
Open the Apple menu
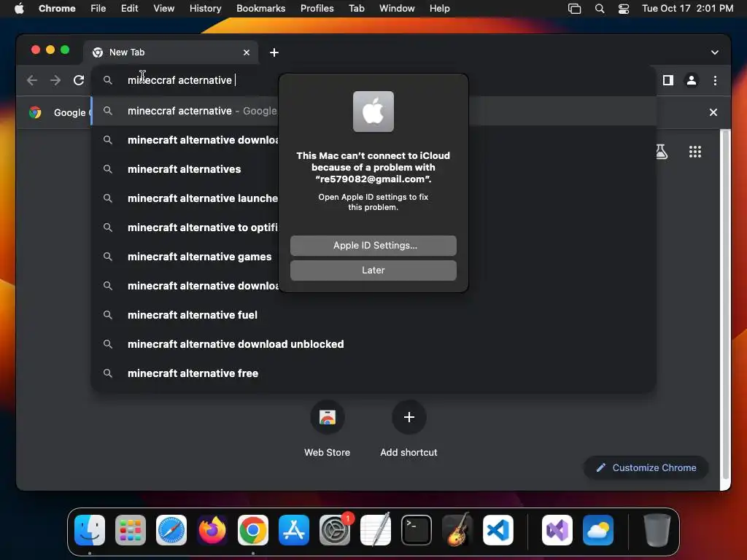pos(19,9)
